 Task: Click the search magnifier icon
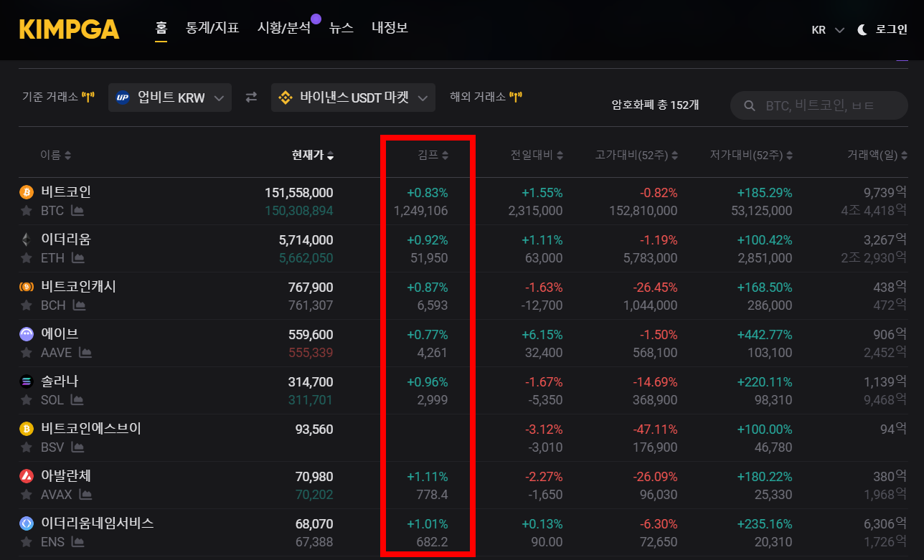pyautogui.click(x=750, y=105)
